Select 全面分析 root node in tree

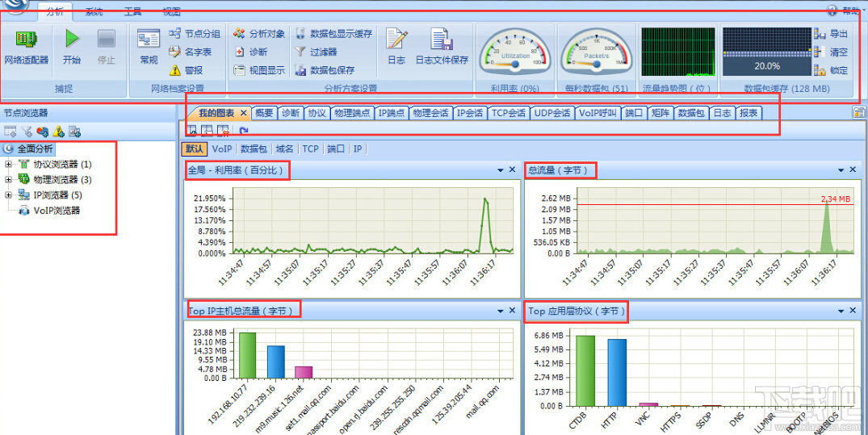coord(35,148)
